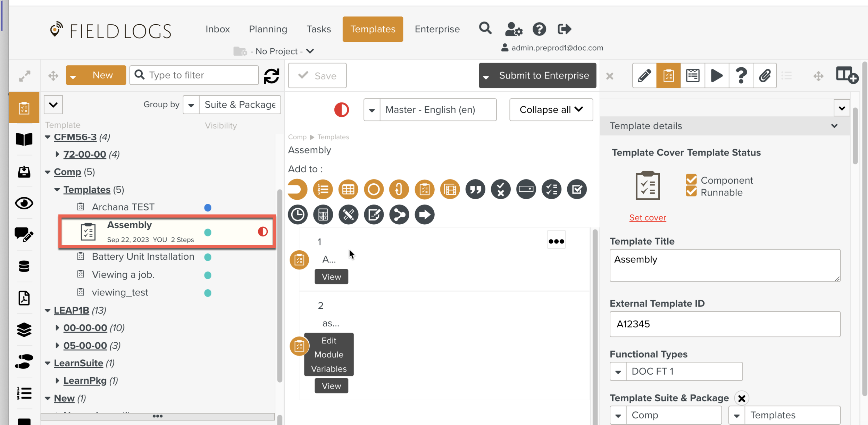
Task: Click the External Template ID field
Action: (x=725, y=324)
